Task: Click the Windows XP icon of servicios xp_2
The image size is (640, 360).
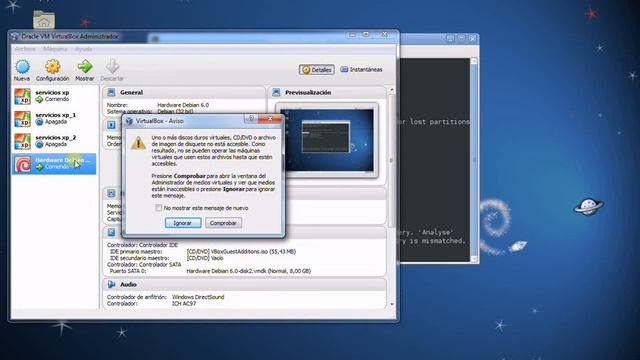Action: pos(22,141)
